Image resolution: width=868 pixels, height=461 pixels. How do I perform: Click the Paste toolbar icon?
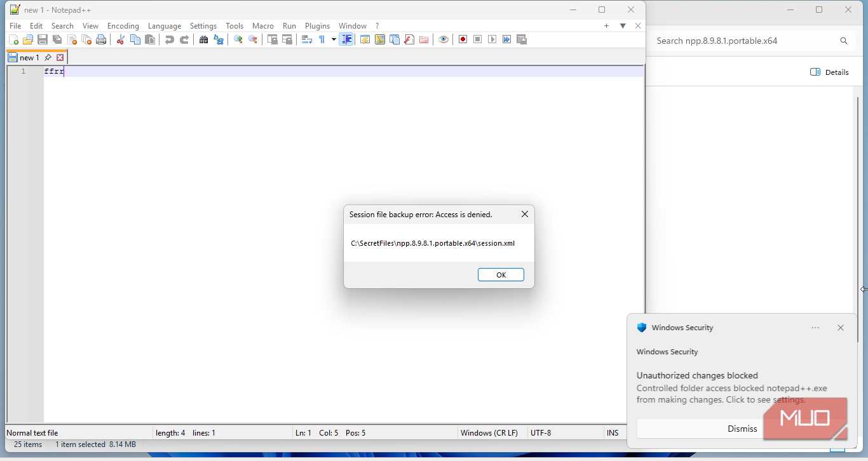pos(150,39)
